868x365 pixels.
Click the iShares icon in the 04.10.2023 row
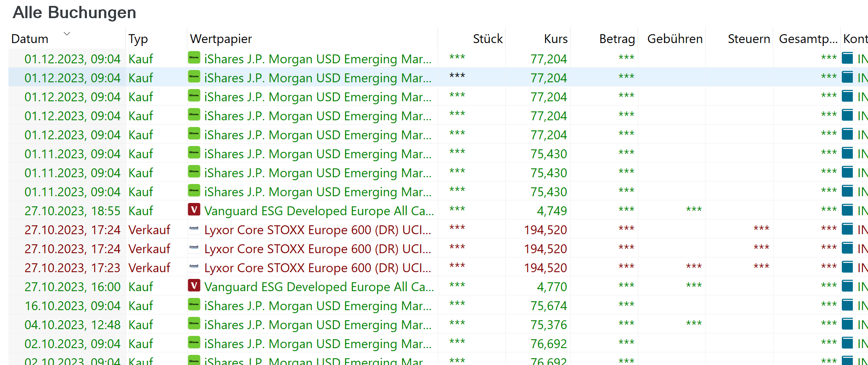pos(194,324)
